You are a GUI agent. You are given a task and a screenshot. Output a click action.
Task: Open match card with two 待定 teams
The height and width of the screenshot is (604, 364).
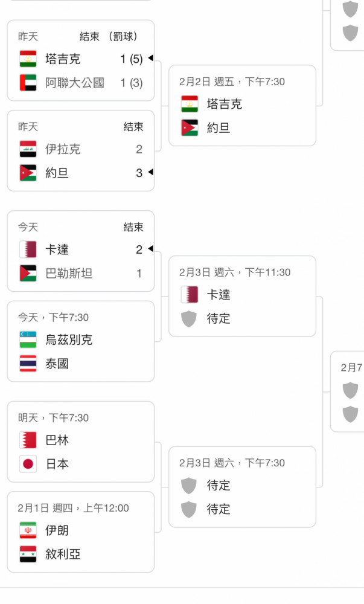pos(243,487)
